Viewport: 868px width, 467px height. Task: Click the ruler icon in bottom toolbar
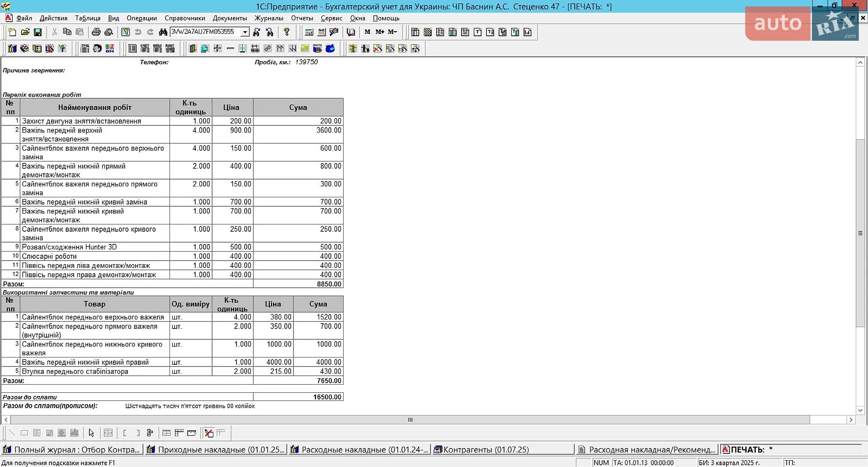(x=192, y=433)
